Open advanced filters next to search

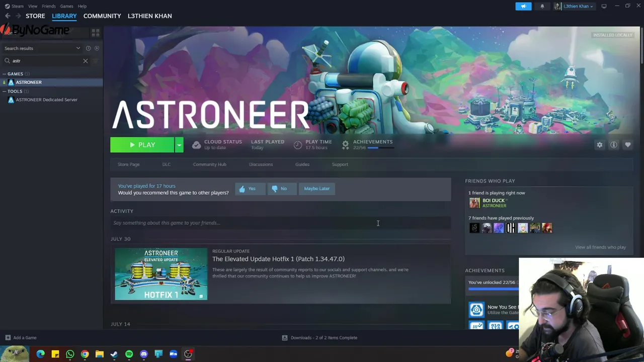(x=96, y=61)
